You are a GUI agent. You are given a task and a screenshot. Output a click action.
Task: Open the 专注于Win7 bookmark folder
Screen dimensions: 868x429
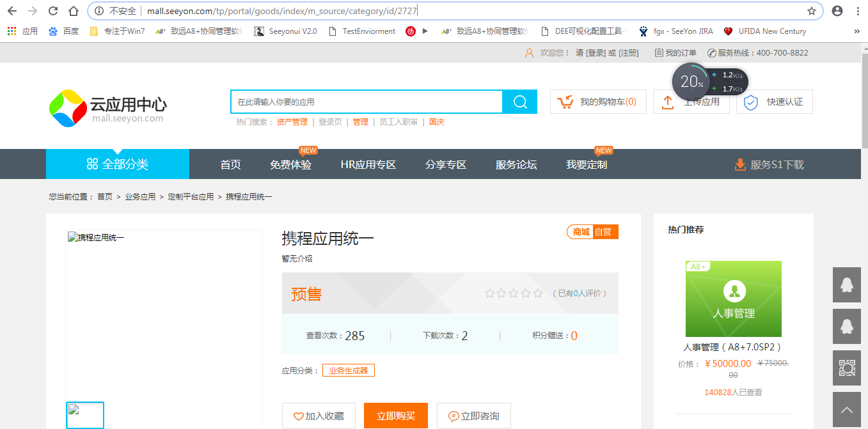[117, 31]
